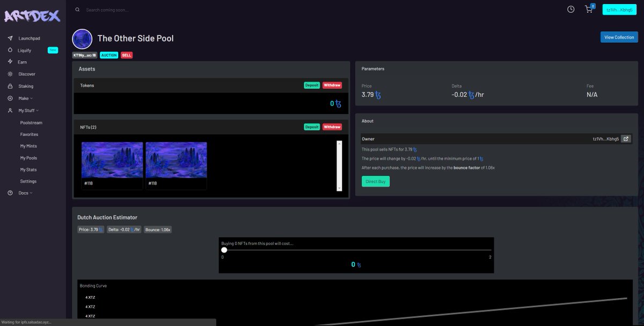Open Favorites under My Stuff
The width and height of the screenshot is (644, 326).
point(29,135)
